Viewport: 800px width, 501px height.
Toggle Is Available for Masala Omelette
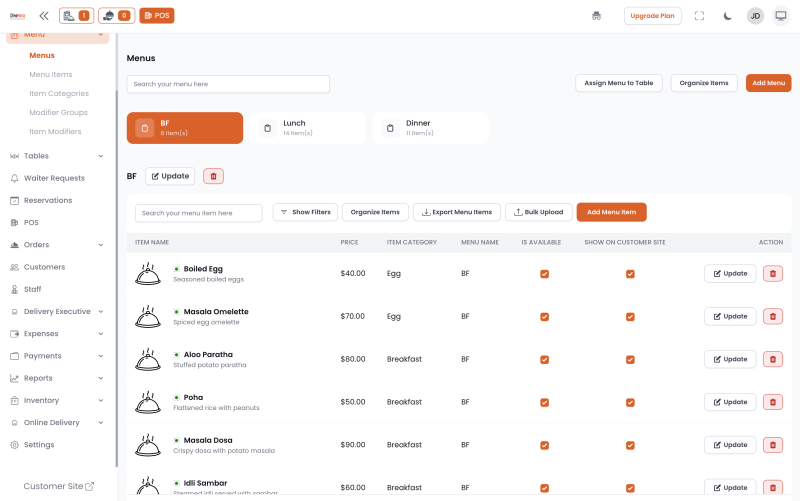coord(544,317)
